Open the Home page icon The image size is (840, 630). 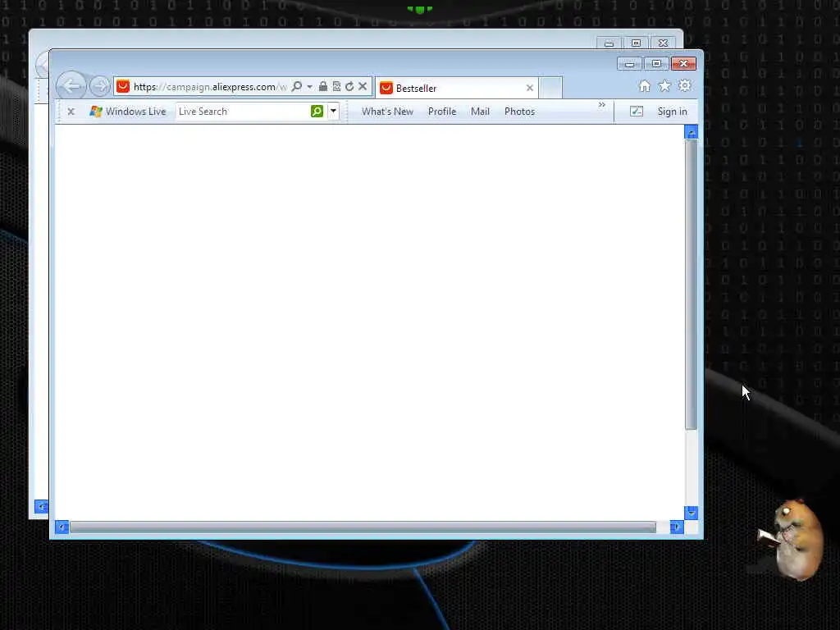click(645, 85)
